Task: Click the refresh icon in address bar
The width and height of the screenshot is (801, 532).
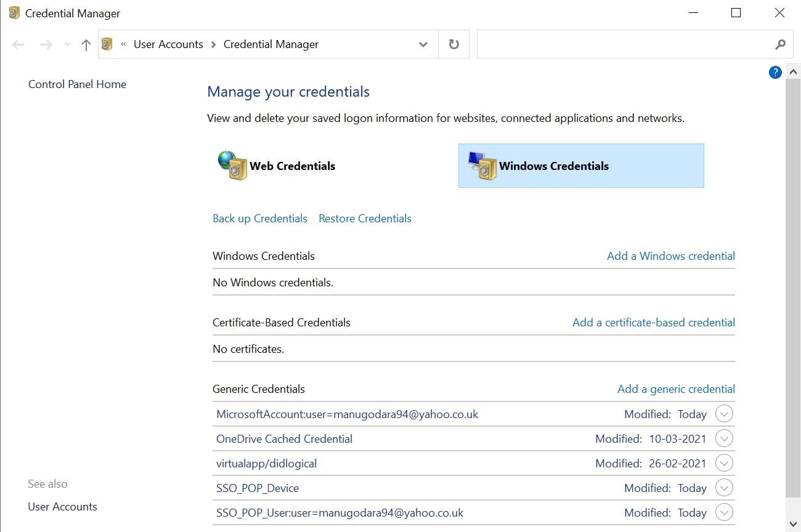Action: (x=453, y=44)
